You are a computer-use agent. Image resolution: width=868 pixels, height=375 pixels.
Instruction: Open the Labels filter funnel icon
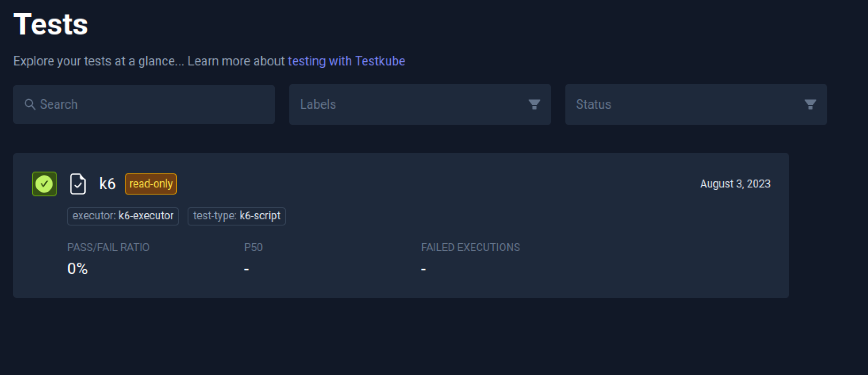point(534,104)
